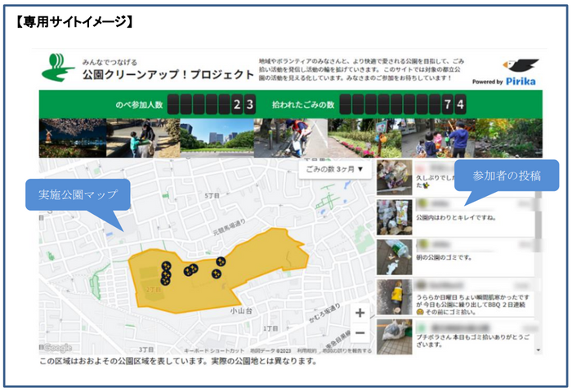This screenshot has height=392, width=572.
Task: Click the 参加者の投稿 callout
Action: [507, 176]
